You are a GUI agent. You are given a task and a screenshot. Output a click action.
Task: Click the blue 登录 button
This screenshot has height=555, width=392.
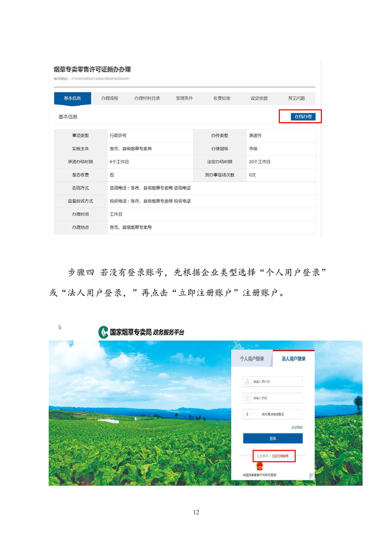272,438
